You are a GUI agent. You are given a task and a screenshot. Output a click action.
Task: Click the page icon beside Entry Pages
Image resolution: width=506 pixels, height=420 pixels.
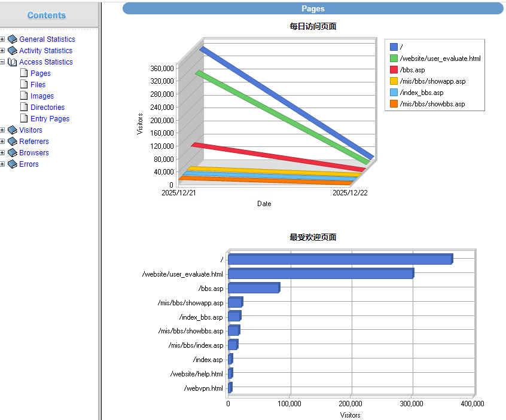[x=24, y=119]
